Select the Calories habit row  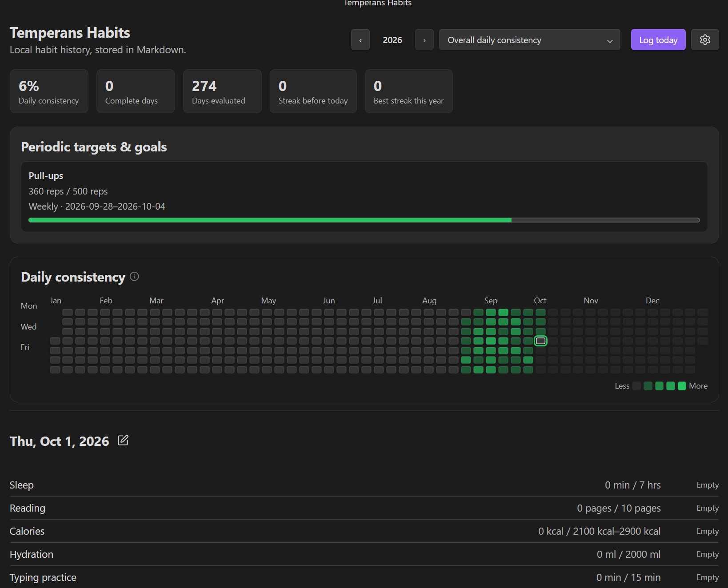click(x=364, y=531)
